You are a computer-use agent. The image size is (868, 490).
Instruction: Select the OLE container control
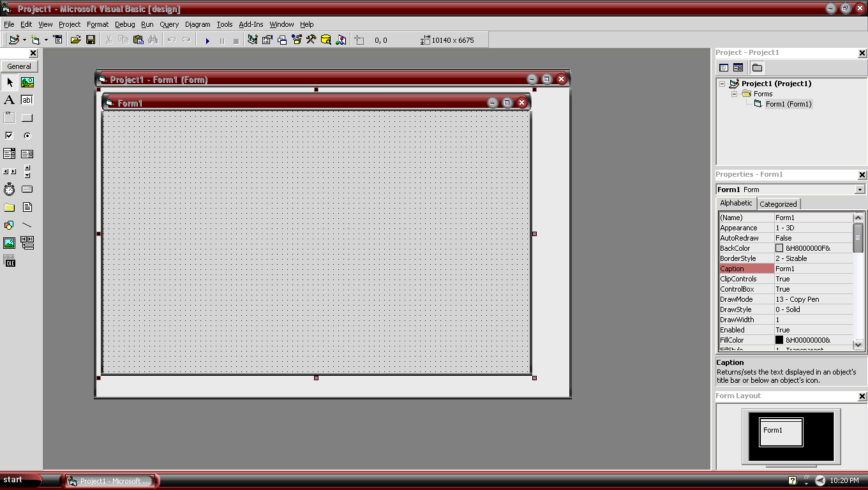(8, 261)
